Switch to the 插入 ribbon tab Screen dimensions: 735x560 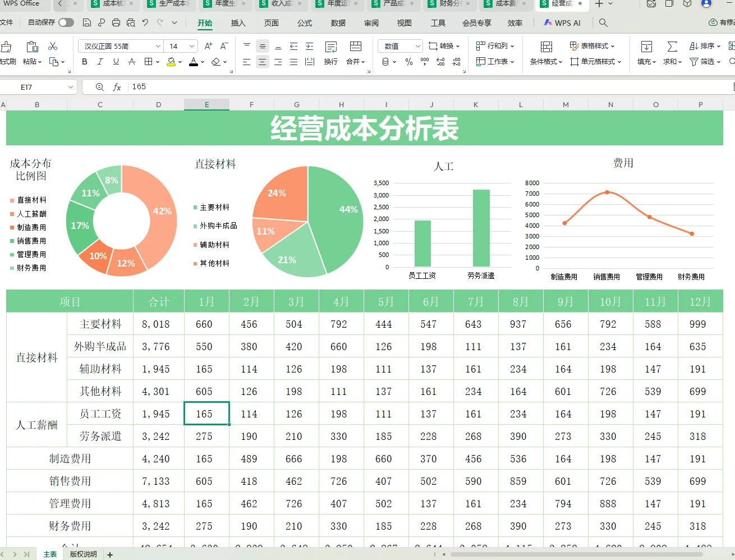238,23
